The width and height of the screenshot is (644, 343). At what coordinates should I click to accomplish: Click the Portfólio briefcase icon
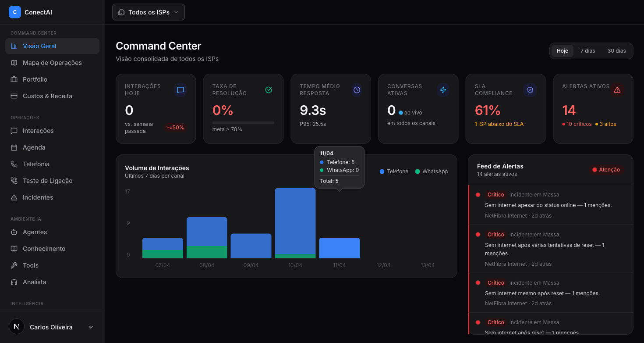coord(14,79)
